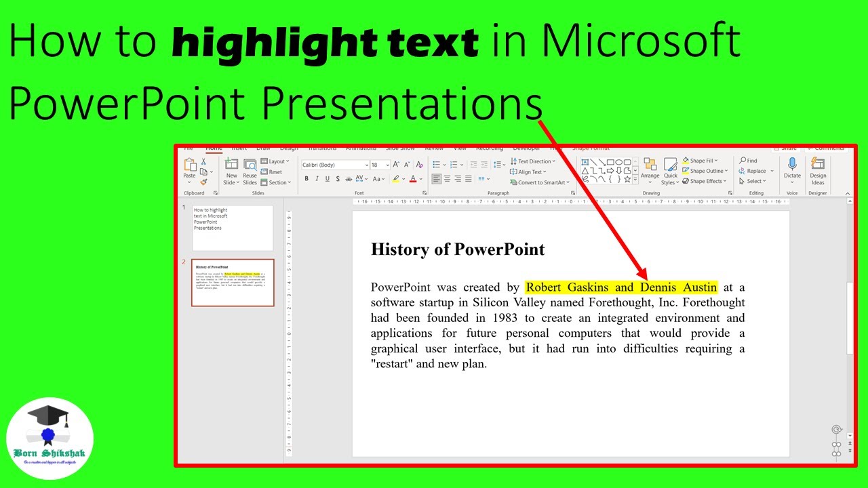Toggle text shadow
The height and width of the screenshot is (488, 868).
pos(338,179)
